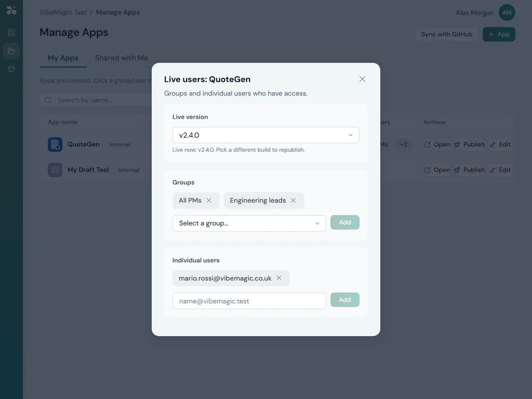
Task: Open the Live version v2.4.0 dropdown
Action: 265,135
